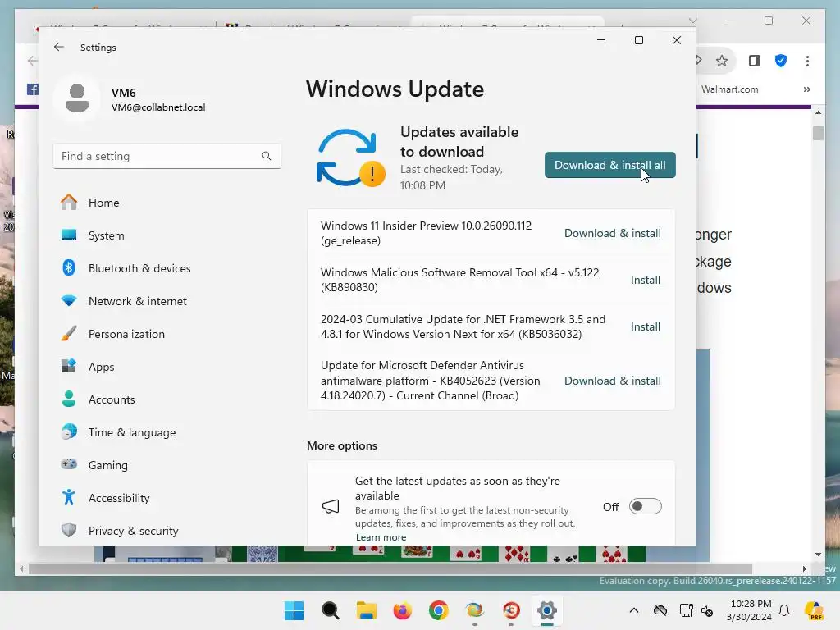Click the Settings back arrow
This screenshot has height=630, width=840.
point(59,47)
